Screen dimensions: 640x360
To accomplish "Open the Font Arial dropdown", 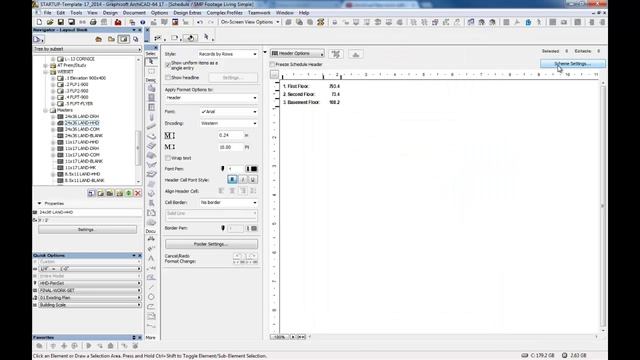I will click(x=229, y=111).
